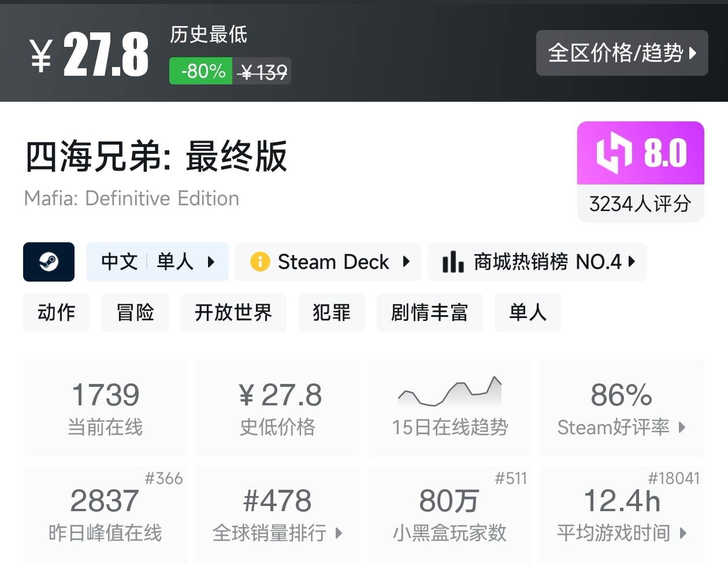Open the 80万 小黑盒玩家数 card
Image resolution: width=728 pixels, height=569 pixels.
(450, 514)
